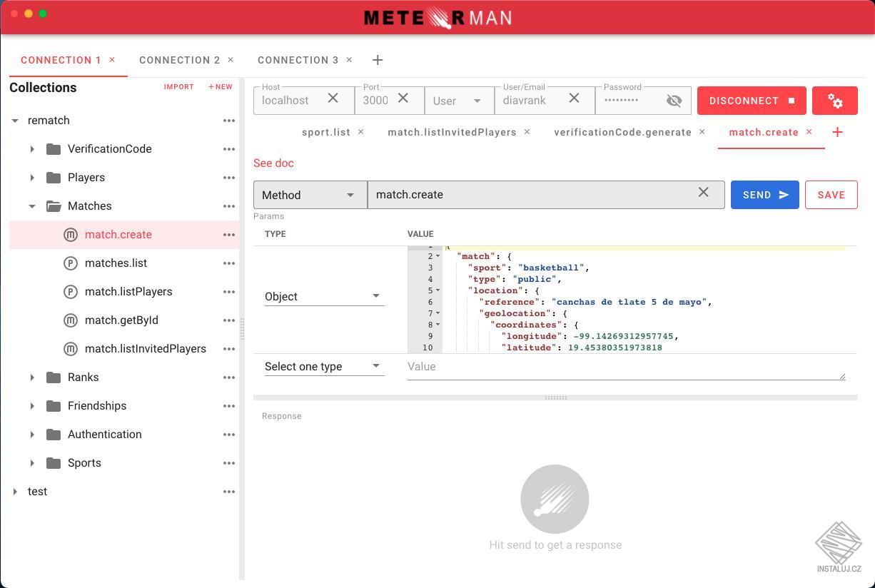Collapse the Matches folder
Viewport: 875px width, 588px height.
coord(32,206)
